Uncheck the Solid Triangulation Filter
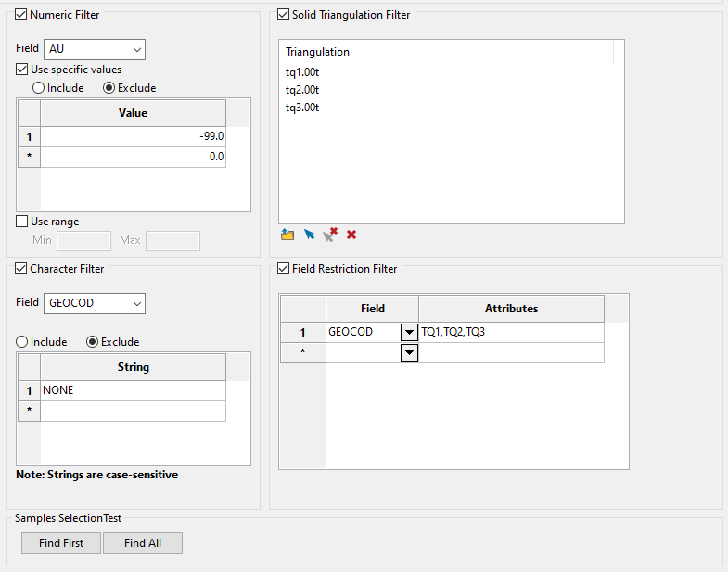The width and height of the screenshot is (728, 572). (x=284, y=15)
